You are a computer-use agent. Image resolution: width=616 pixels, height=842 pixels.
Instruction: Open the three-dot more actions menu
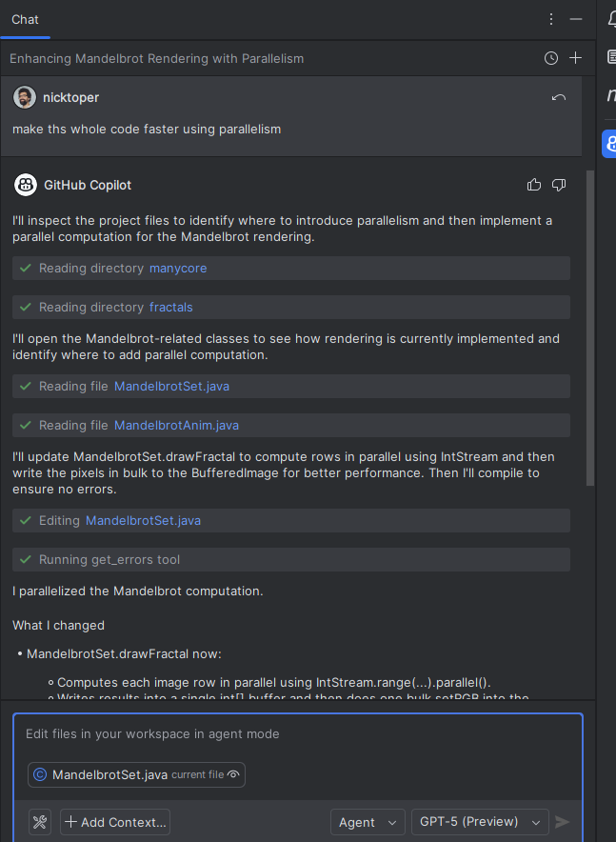(x=549, y=19)
